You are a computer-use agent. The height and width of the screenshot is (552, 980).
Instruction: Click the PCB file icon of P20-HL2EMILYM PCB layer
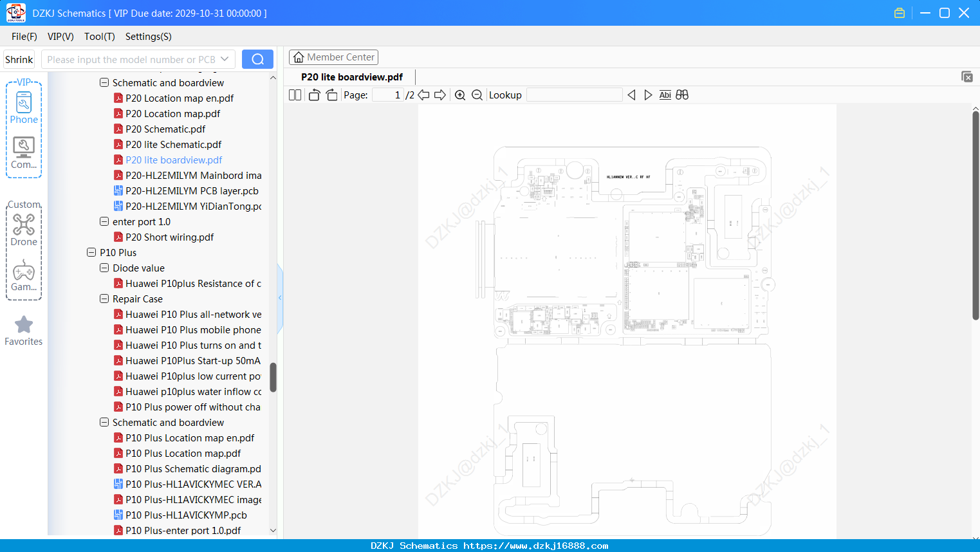[118, 190]
